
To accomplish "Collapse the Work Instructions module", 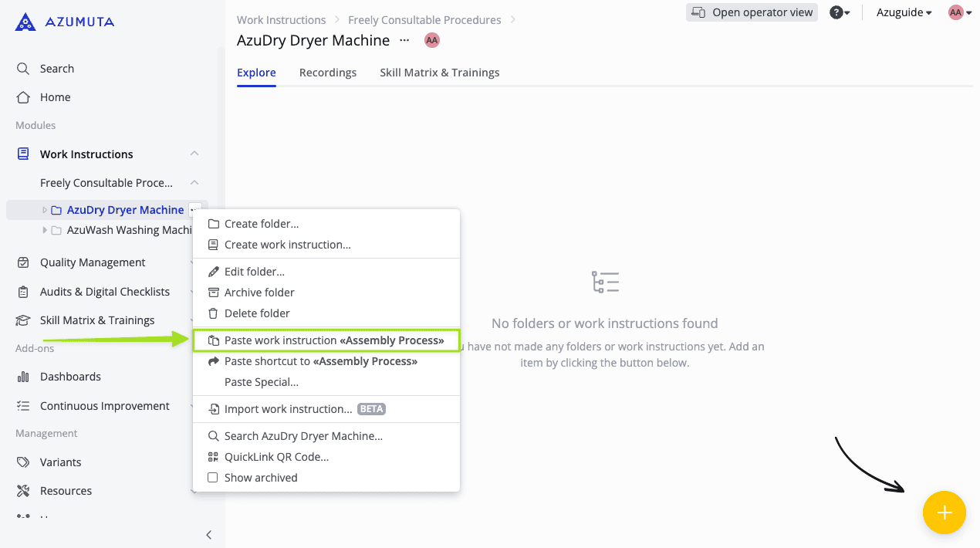I will coord(194,154).
